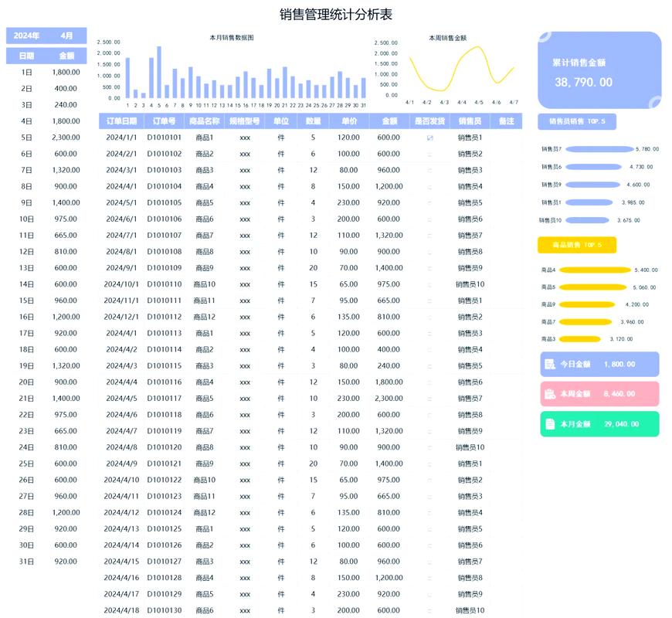Click the page icon beside 本月金额

(550, 424)
